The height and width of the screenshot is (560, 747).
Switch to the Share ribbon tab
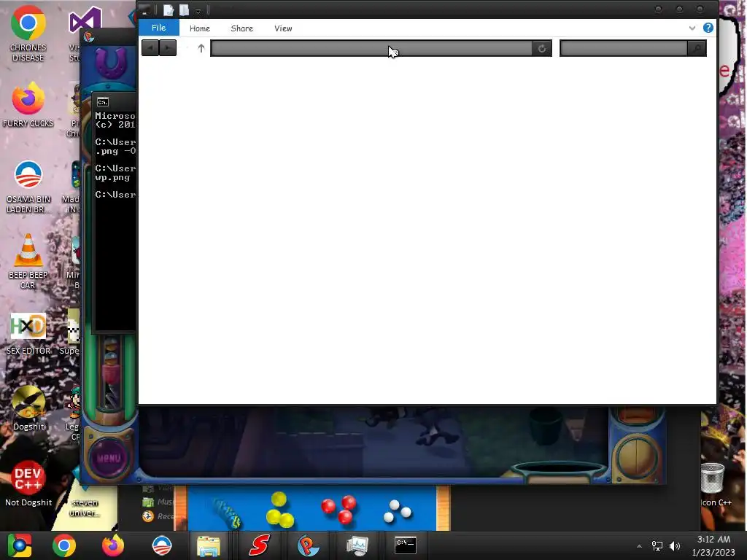tap(242, 28)
